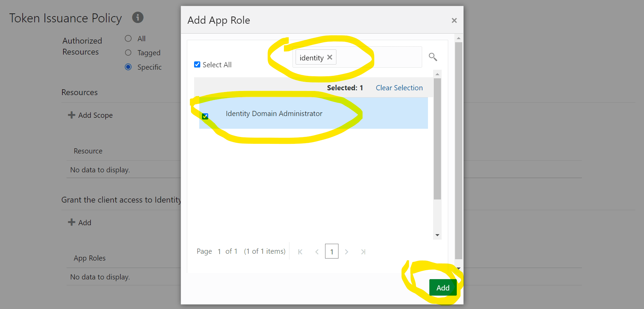Select the Tagged radio button
This screenshot has width=644, height=309.
(128, 53)
